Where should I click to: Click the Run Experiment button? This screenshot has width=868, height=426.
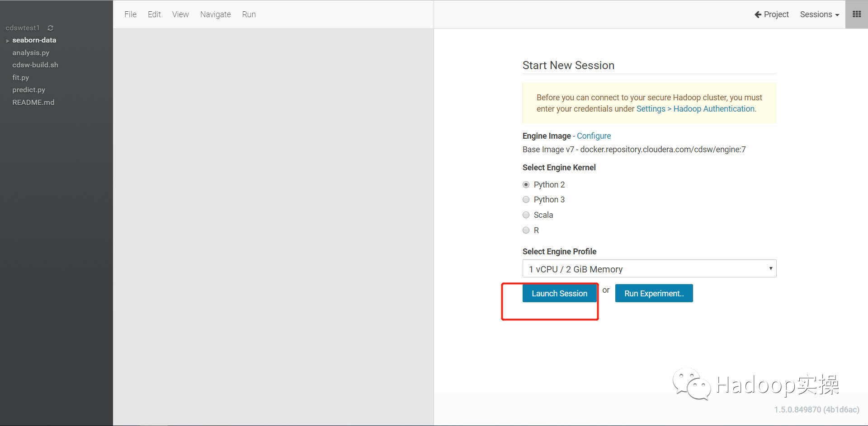[x=654, y=294]
